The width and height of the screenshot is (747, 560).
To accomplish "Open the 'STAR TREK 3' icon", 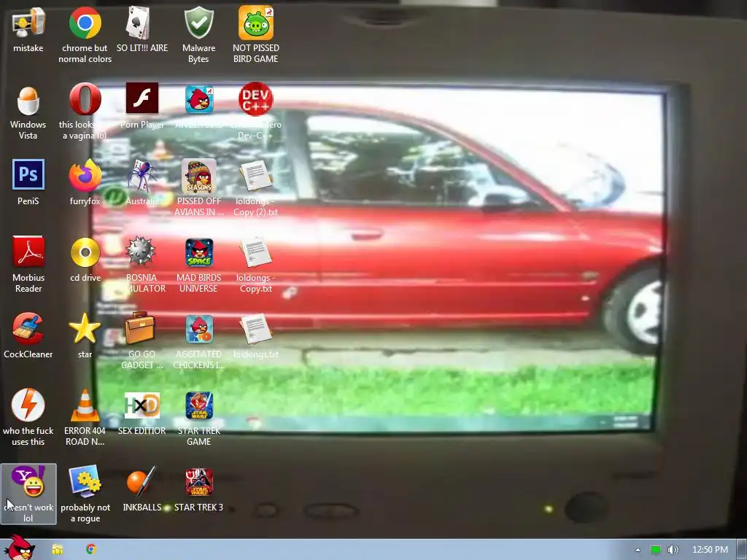I will 199,482.
